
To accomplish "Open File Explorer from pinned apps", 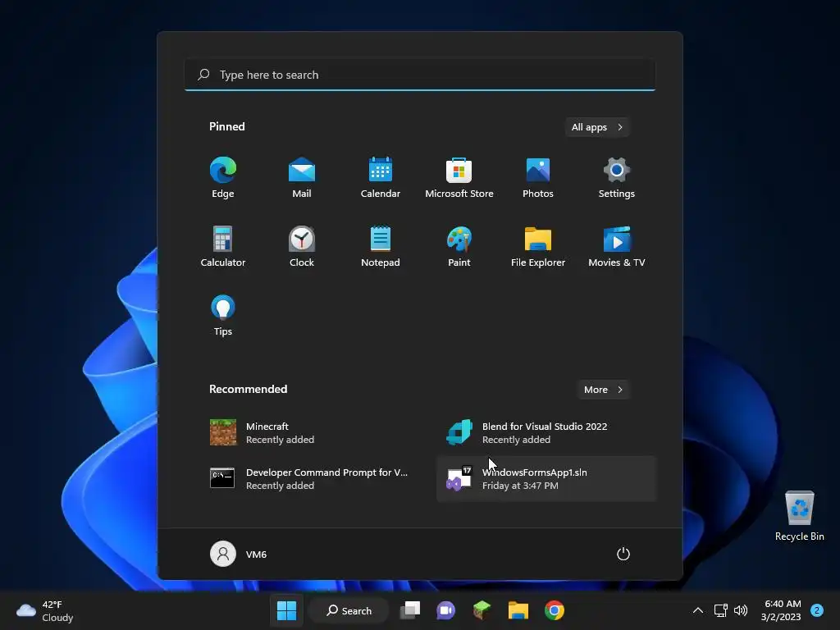I will [538, 246].
